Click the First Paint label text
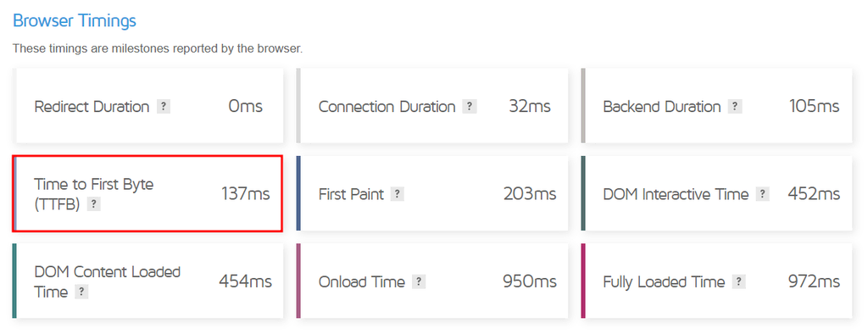Screen dimensions: 868x334 351,194
